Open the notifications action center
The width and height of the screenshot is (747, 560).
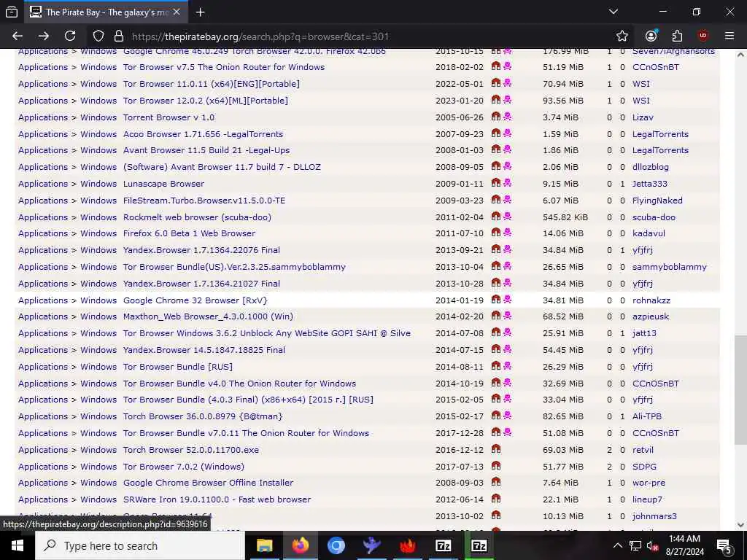[724, 546]
